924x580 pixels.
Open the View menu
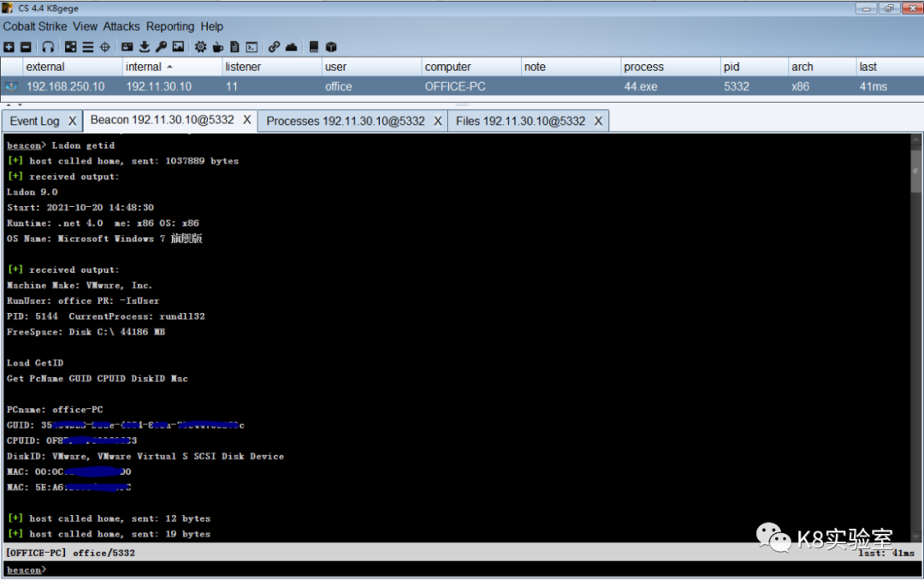85,27
